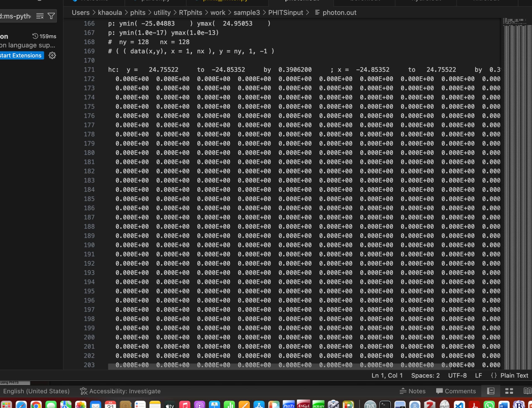The image size is (532, 408).
Task: Open the Accessibility Investigate status item
Action: (x=120, y=391)
